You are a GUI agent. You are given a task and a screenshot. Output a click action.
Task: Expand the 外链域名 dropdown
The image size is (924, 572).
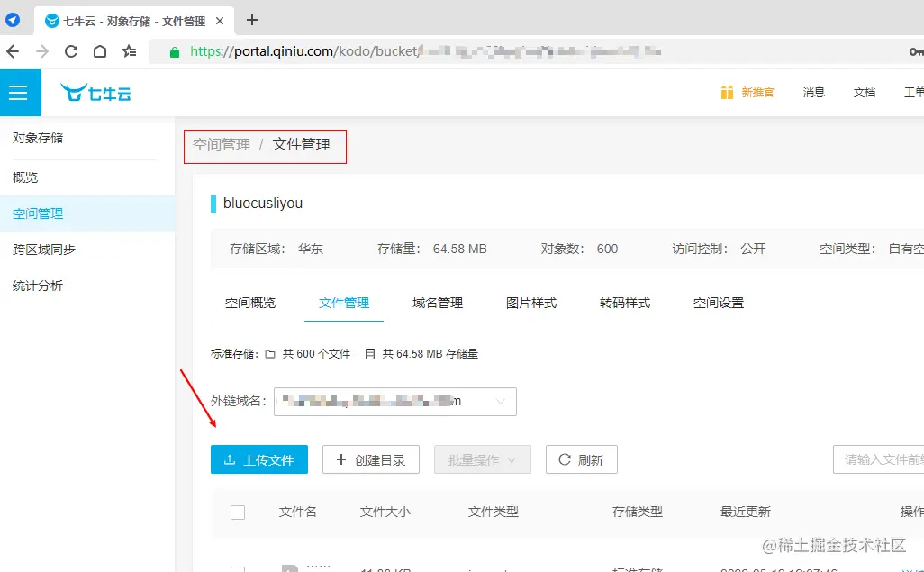click(x=395, y=402)
